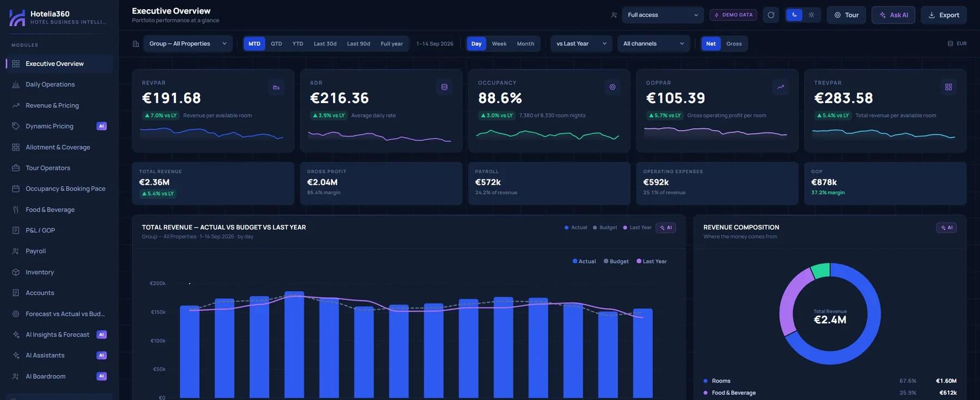Click the GOP €878k card
This screenshot has width=980, height=400.
click(885, 184)
